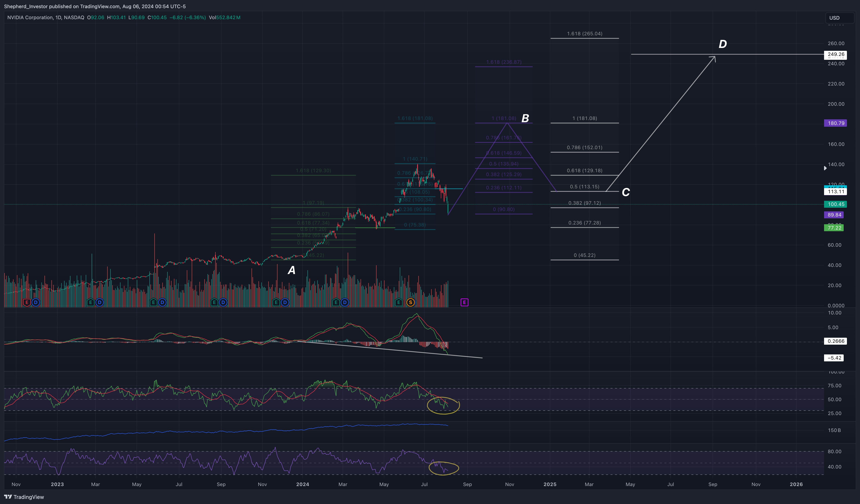Select the dividend D marker near March 2024

[345, 302]
